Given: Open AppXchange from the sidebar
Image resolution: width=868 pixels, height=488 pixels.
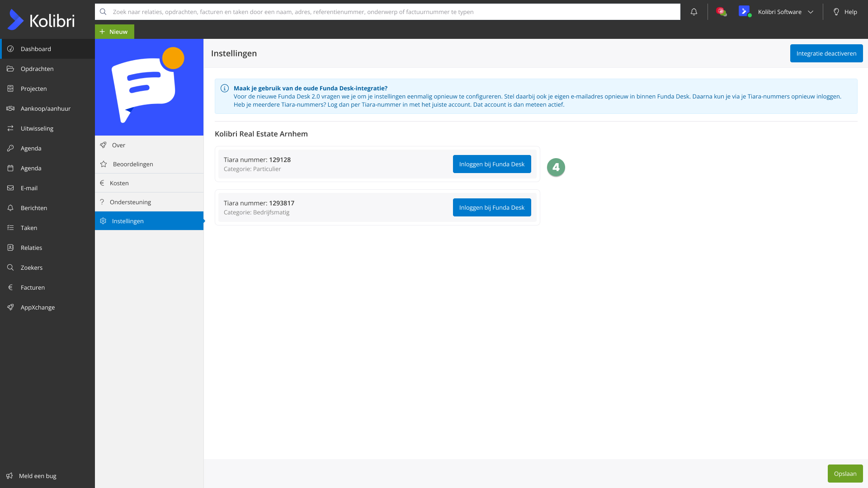Looking at the screenshot, I should [38, 307].
